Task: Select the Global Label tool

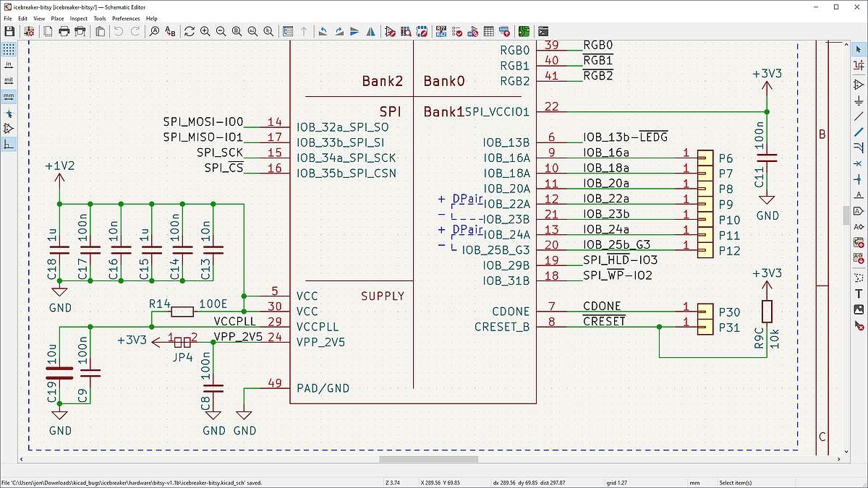Action: 859,211
